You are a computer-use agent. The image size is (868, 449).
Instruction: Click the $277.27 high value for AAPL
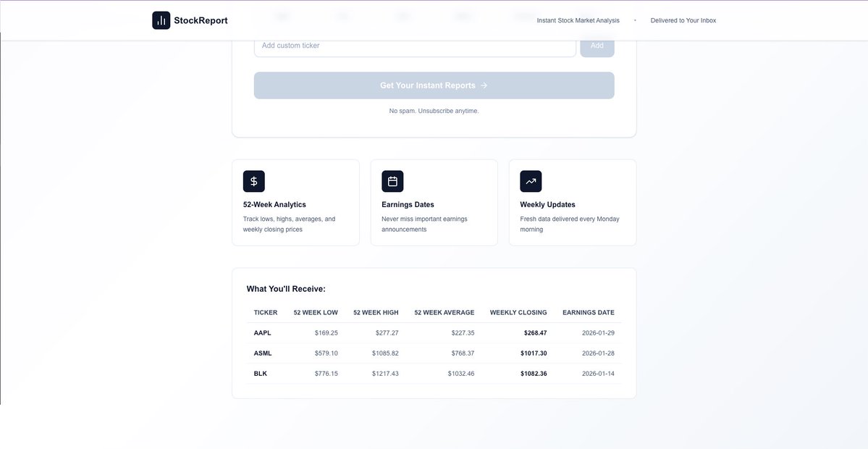tap(387, 333)
